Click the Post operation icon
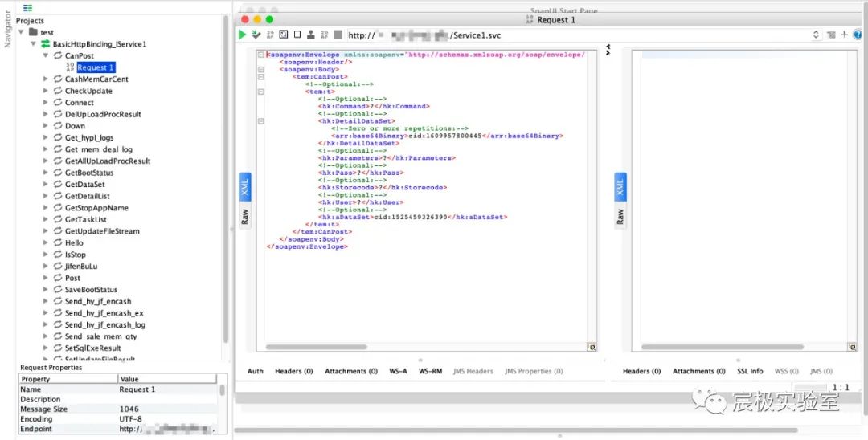This screenshot has width=868, height=440. coord(58,278)
